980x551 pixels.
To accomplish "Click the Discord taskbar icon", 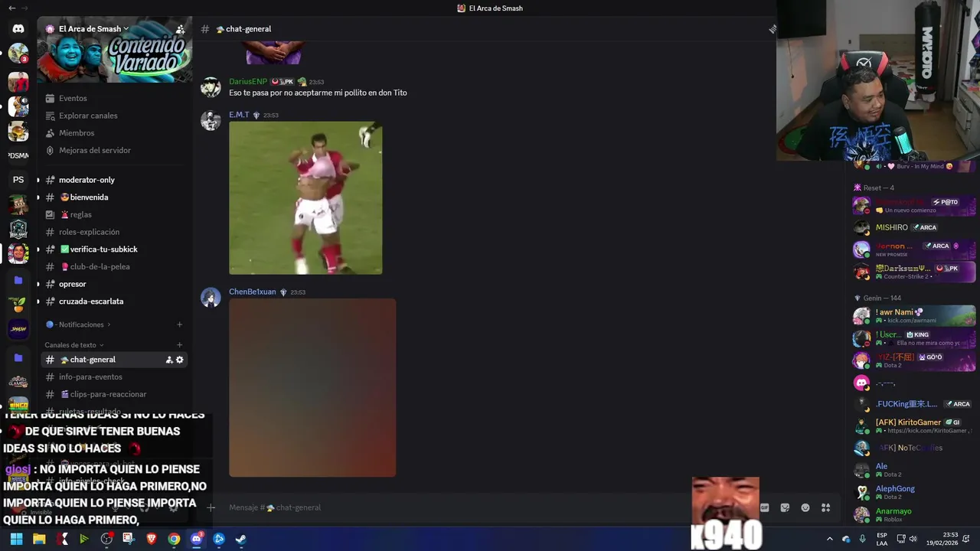I will click(196, 539).
